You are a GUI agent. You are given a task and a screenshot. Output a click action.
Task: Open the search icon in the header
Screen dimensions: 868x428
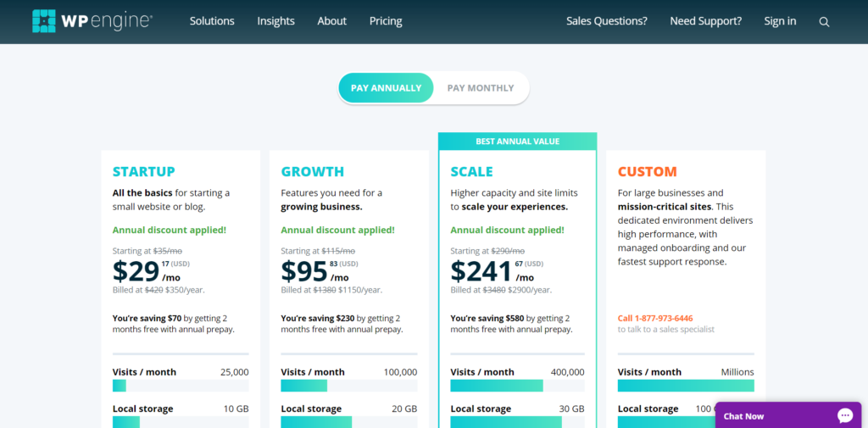(824, 21)
